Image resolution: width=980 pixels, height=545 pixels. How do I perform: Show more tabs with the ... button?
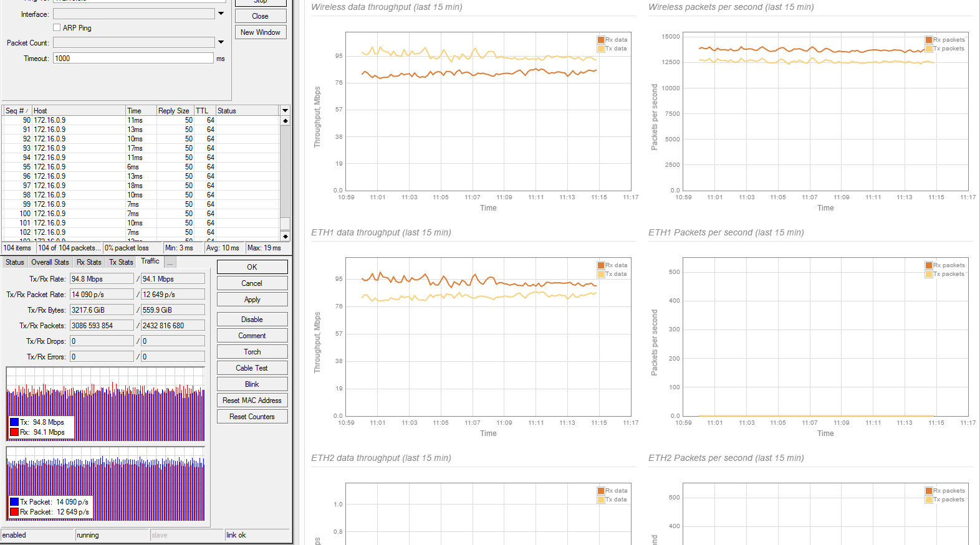170,262
